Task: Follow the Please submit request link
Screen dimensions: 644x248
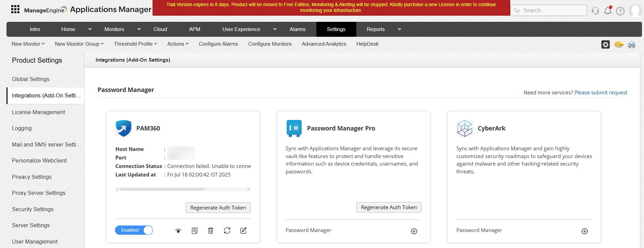Action: click(x=601, y=93)
